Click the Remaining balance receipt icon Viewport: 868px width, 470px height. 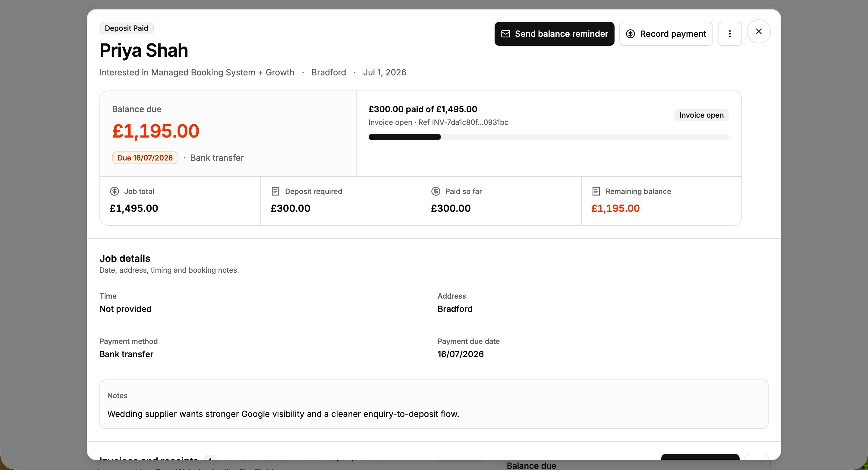click(x=596, y=191)
